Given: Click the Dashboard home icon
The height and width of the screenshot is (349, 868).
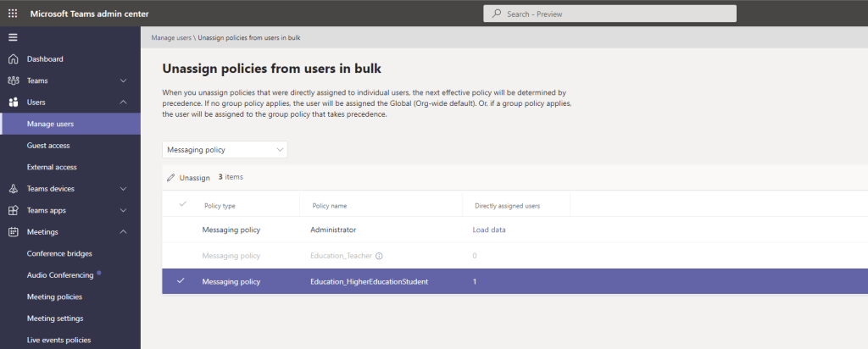Looking at the screenshot, I should [x=13, y=59].
